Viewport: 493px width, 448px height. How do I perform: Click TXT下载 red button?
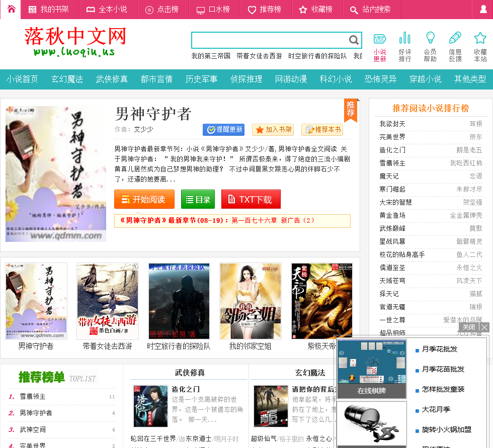[x=251, y=199]
